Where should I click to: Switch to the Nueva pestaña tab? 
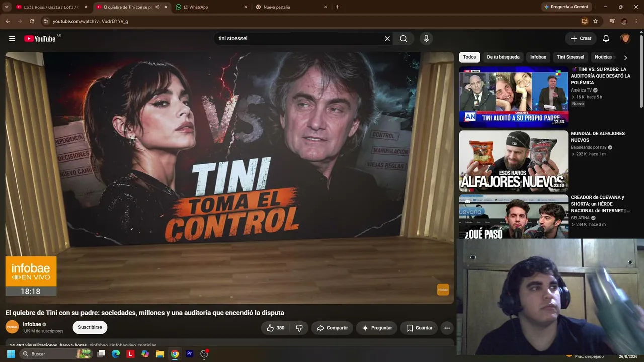click(x=291, y=7)
